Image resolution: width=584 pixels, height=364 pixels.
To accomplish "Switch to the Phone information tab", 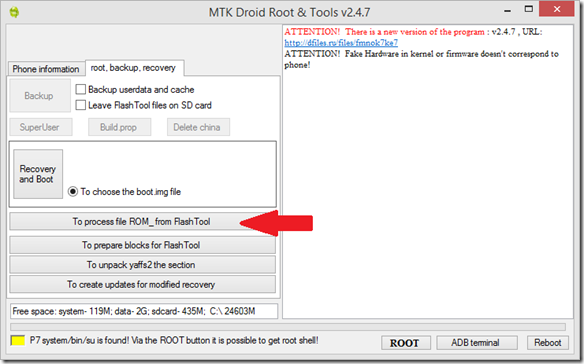I will click(45, 69).
